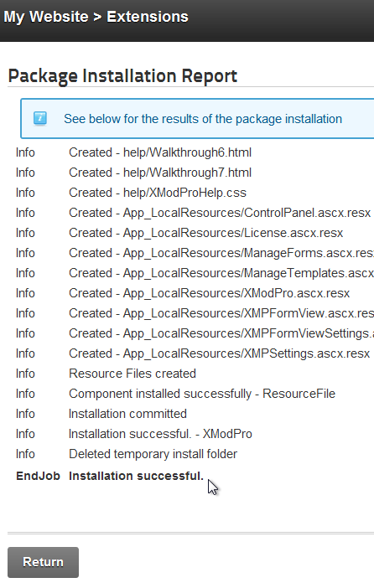Select the 'Installation committed' line
The image size is (374, 588).
point(127,414)
